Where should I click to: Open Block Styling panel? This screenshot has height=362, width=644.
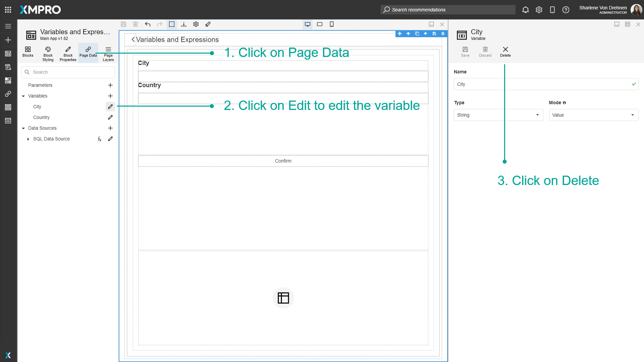coord(48,53)
